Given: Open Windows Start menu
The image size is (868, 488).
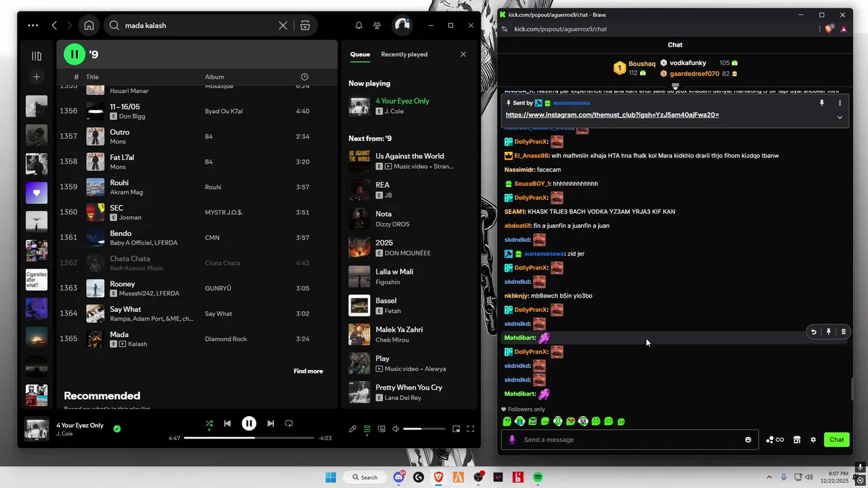Looking at the screenshot, I should point(330,477).
